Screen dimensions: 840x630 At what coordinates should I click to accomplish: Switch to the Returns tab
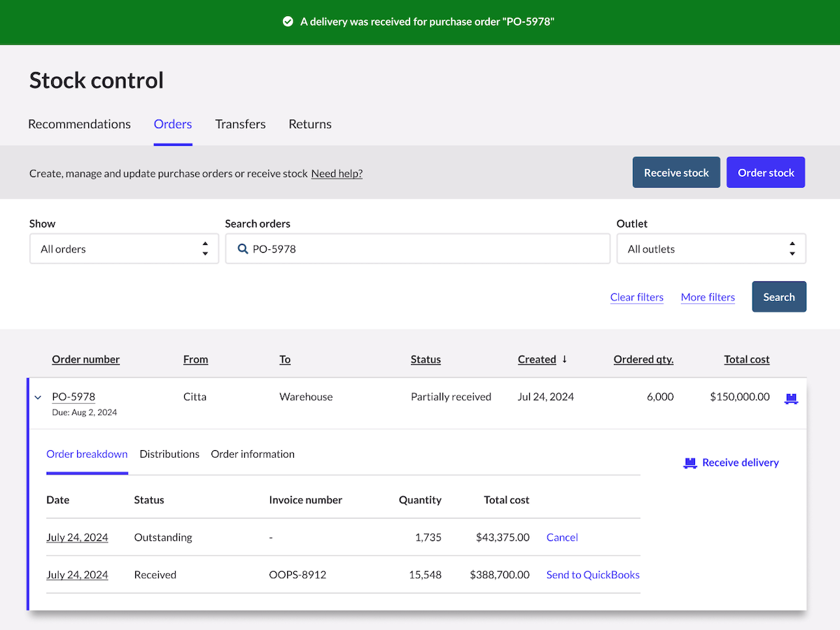click(x=310, y=124)
